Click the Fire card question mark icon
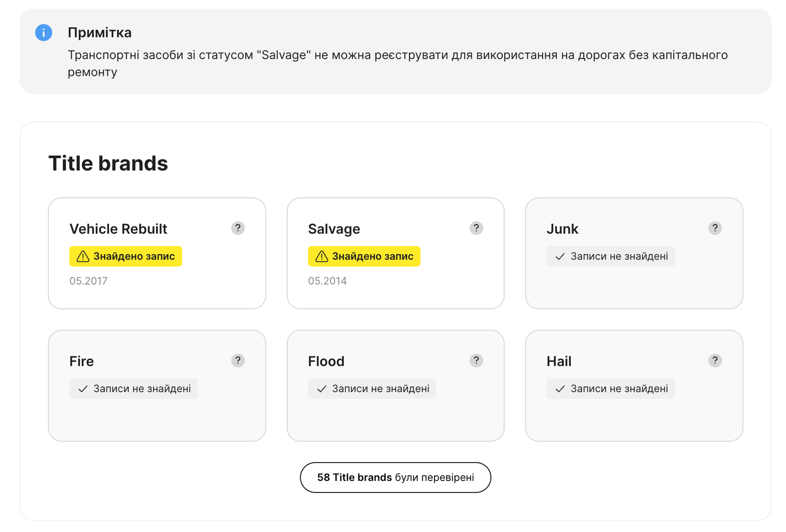Screen dimensions: 786x532 (238, 360)
